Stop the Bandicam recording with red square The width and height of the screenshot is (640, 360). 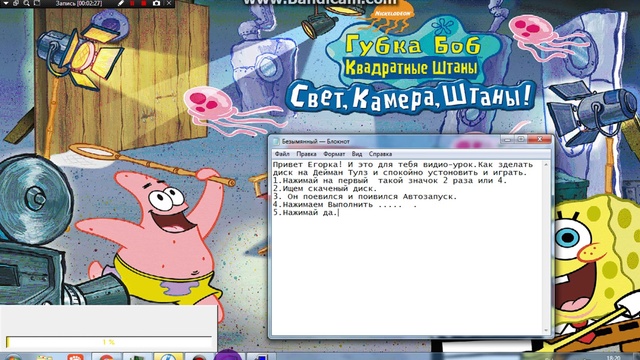pos(144,3)
